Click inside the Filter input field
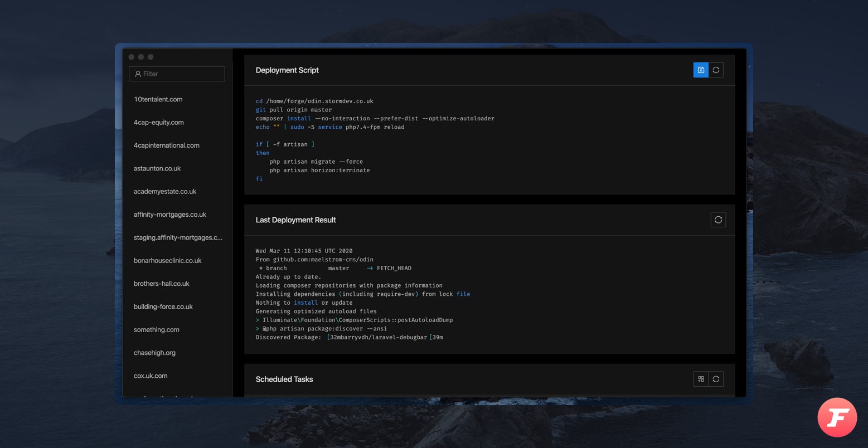This screenshot has height=448, width=868. [176, 74]
